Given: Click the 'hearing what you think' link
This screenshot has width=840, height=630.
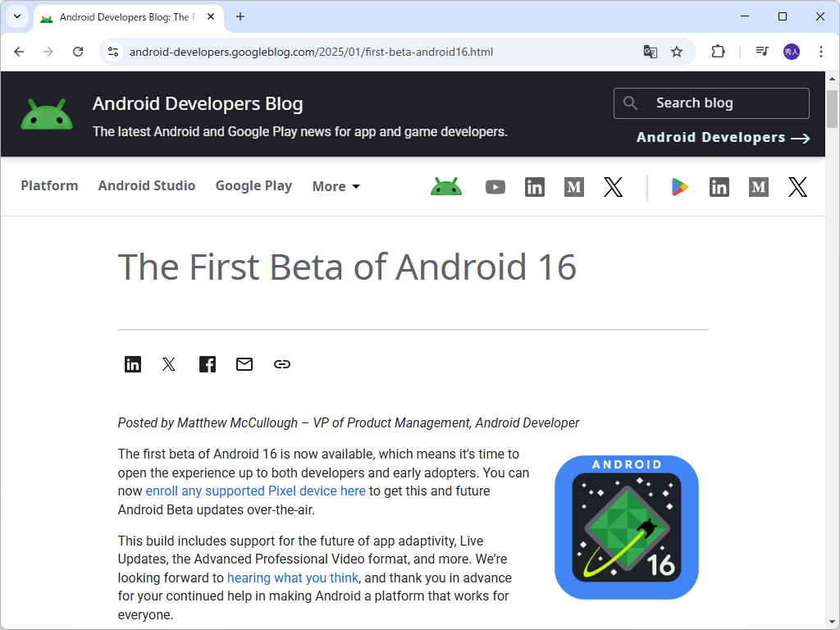Looking at the screenshot, I should (x=293, y=577).
